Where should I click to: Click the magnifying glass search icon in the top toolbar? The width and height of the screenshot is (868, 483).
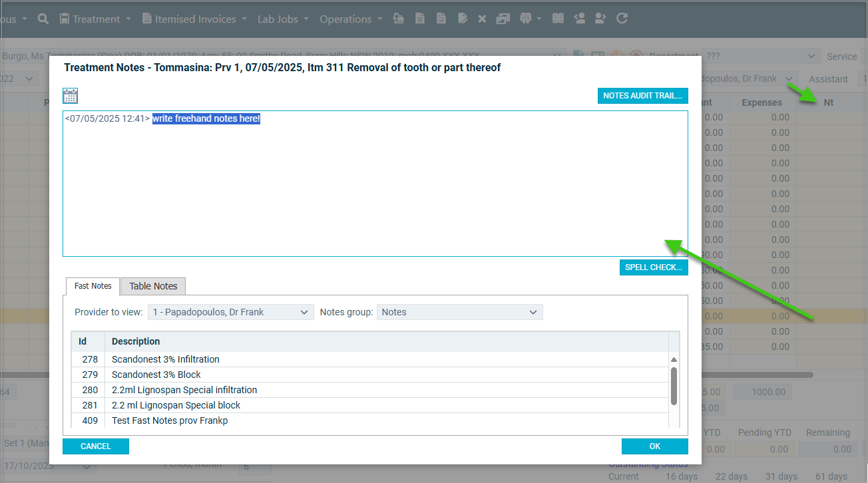point(43,19)
